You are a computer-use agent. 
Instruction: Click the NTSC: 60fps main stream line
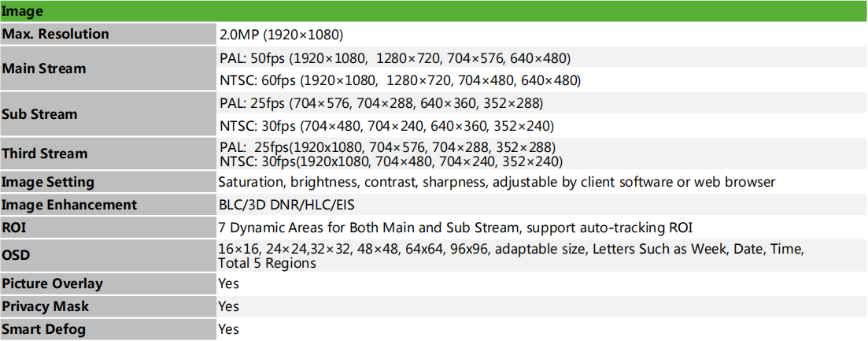(400, 81)
